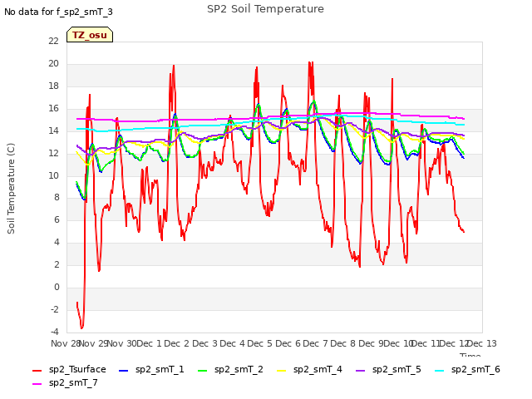
Task: Toggle sp2_Tsurface series in legend
Action: pos(69,369)
